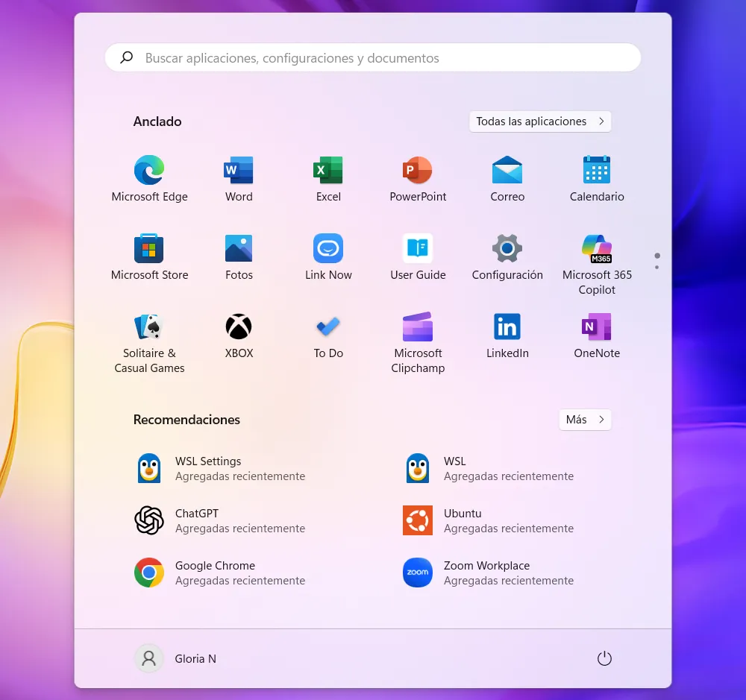Open Configuración settings gear
The width and height of the screenshot is (746, 700).
(x=507, y=257)
